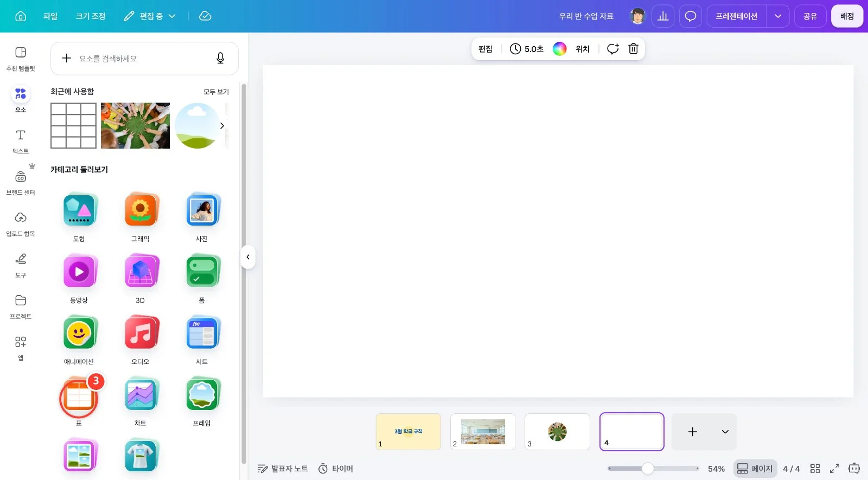This screenshot has height=480, width=868.
Task: Expand add page options chevron
Action: (x=725, y=432)
